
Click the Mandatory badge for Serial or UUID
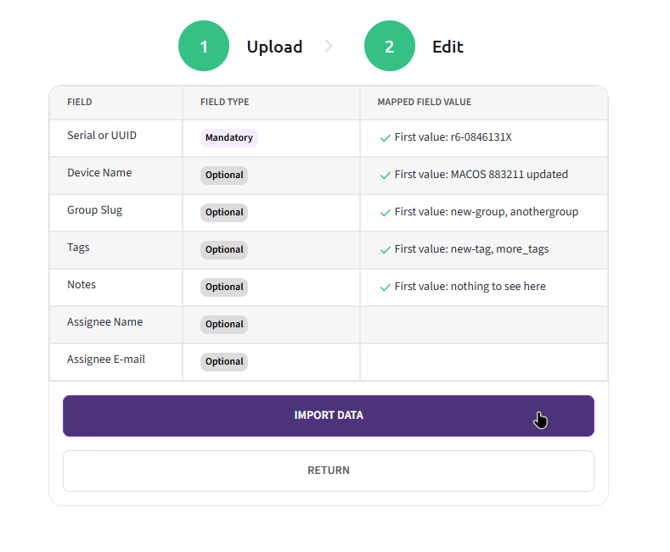click(x=229, y=138)
